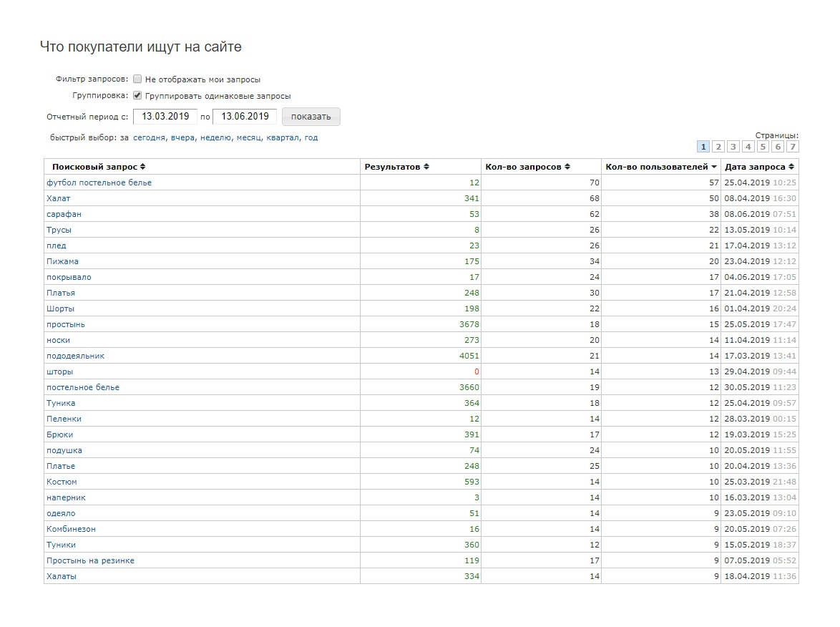
Task: Open search query 'футбол постельное белье'
Action: (99, 183)
